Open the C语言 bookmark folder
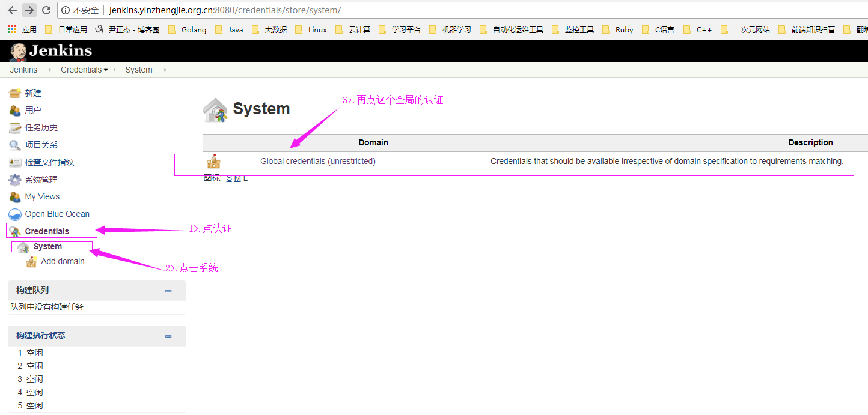This screenshot has width=868, height=415. coord(658,29)
